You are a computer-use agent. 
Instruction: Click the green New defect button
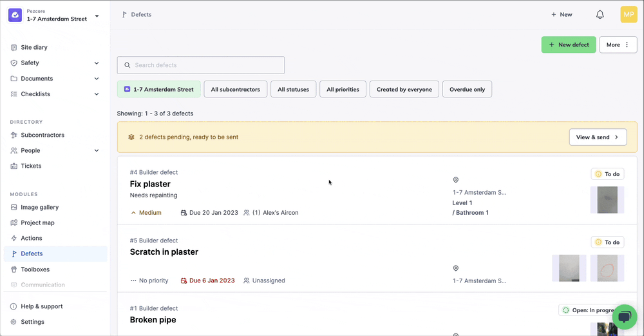(x=569, y=45)
